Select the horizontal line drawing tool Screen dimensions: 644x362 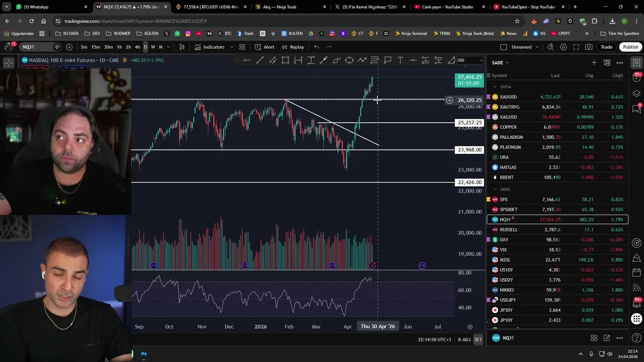tap(247, 60)
